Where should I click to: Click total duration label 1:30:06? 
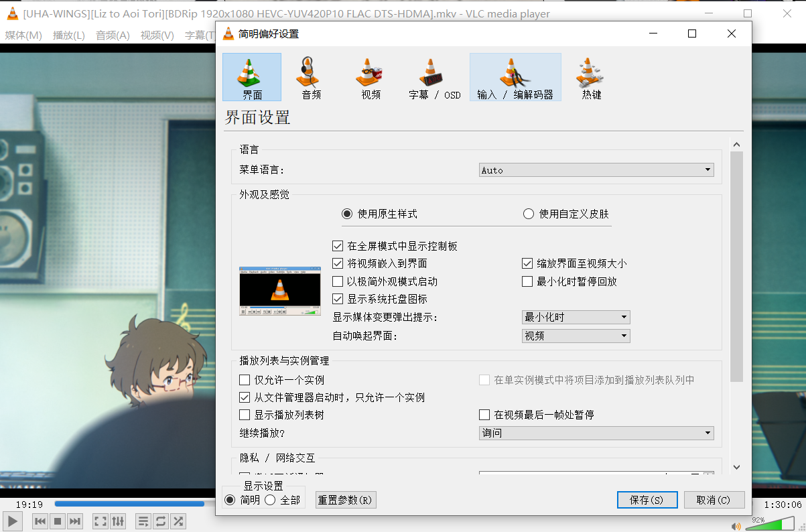782,504
